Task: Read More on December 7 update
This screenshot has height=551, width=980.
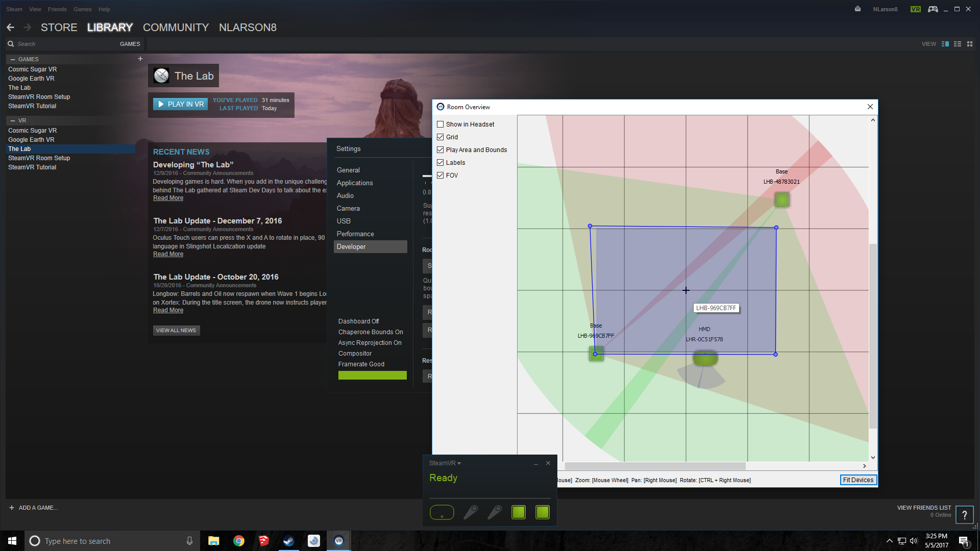Action: (168, 254)
